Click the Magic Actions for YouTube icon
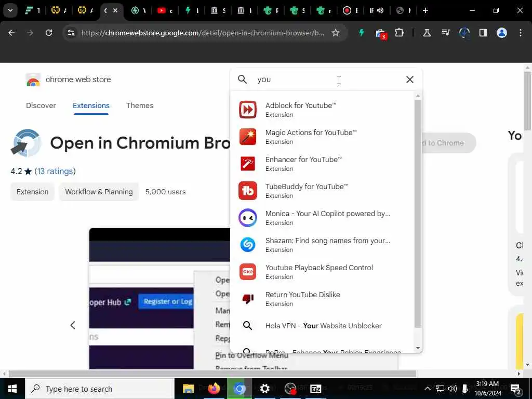The width and height of the screenshot is (532, 399). pyautogui.click(x=248, y=137)
